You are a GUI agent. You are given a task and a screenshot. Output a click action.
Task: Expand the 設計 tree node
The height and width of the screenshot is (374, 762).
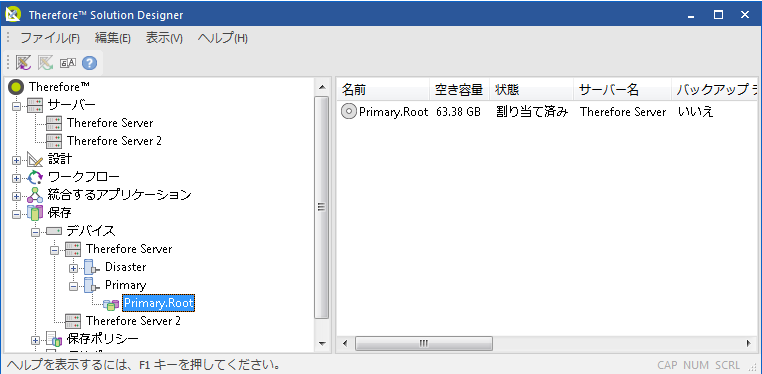17,160
